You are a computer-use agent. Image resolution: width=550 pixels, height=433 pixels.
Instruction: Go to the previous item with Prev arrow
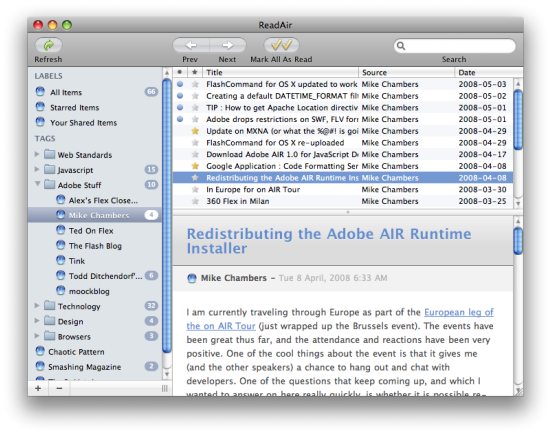(191, 45)
